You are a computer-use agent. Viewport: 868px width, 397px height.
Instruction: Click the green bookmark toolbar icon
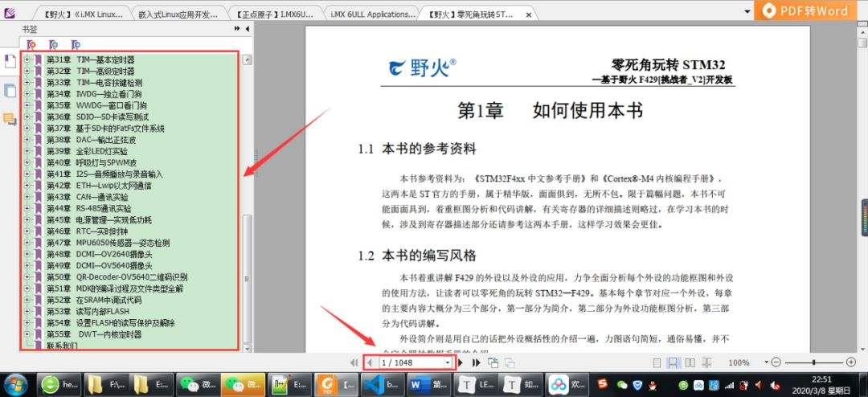pos(53,45)
